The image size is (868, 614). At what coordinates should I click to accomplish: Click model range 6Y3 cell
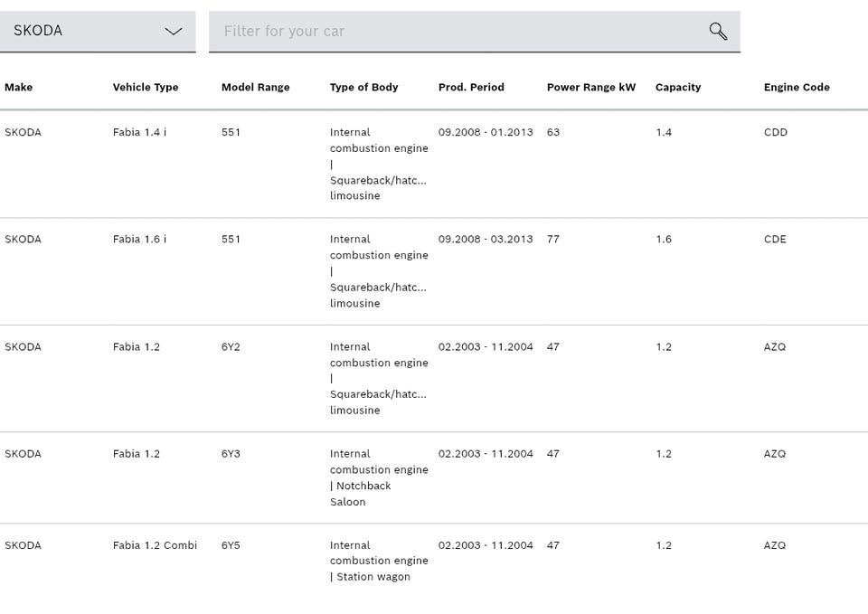tap(231, 454)
